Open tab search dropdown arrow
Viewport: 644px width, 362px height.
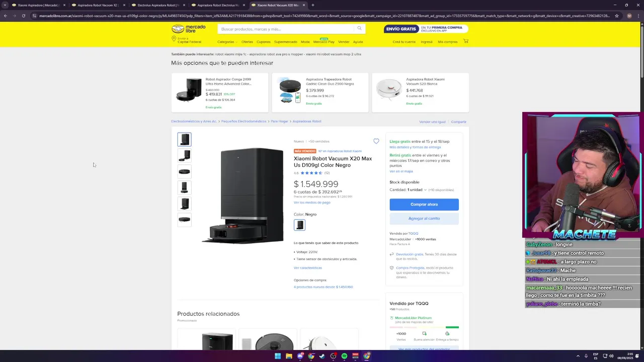pos(5,5)
